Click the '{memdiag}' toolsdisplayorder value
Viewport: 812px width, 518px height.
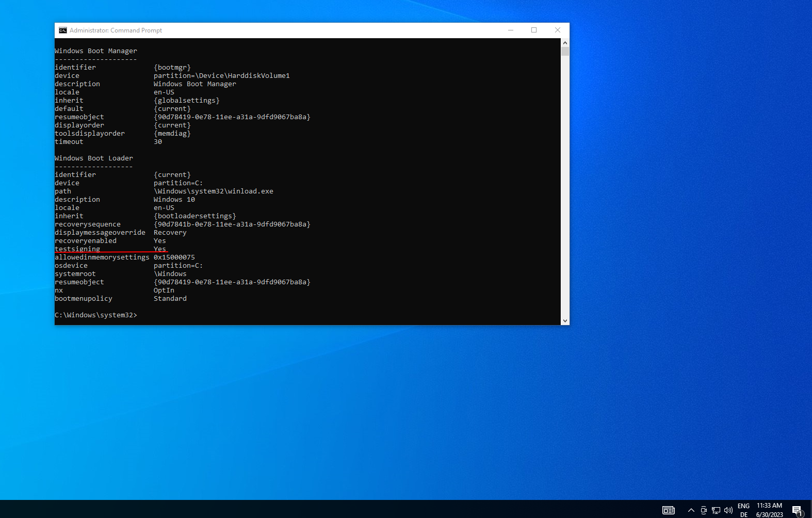(x=172, y=134)
